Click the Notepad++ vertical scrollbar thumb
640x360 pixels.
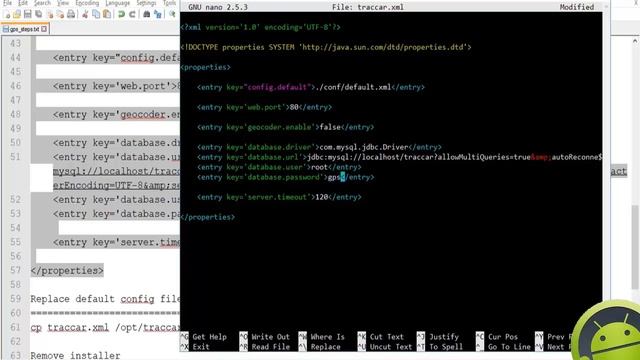(x=636, y=247)
